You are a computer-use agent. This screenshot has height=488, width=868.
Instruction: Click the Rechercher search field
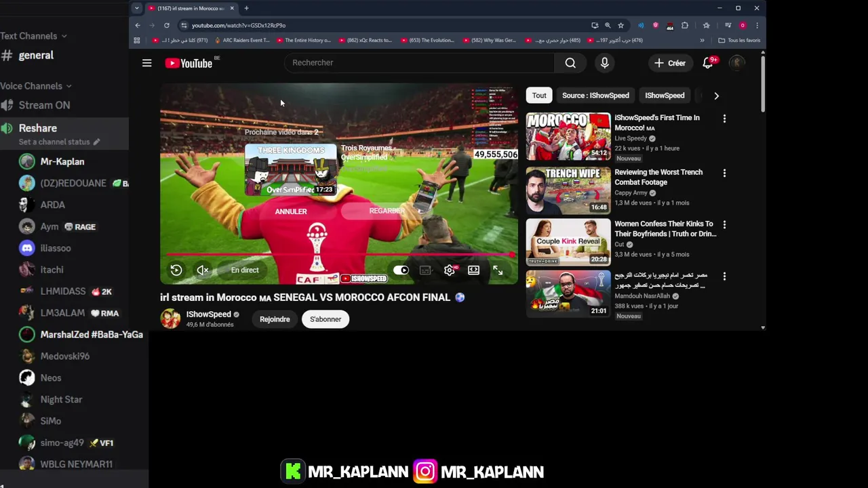419,63
